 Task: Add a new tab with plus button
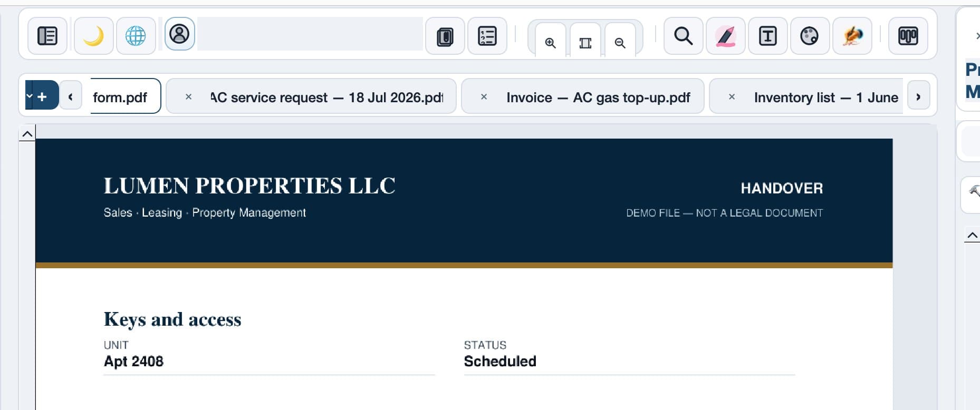click(42, 96)
